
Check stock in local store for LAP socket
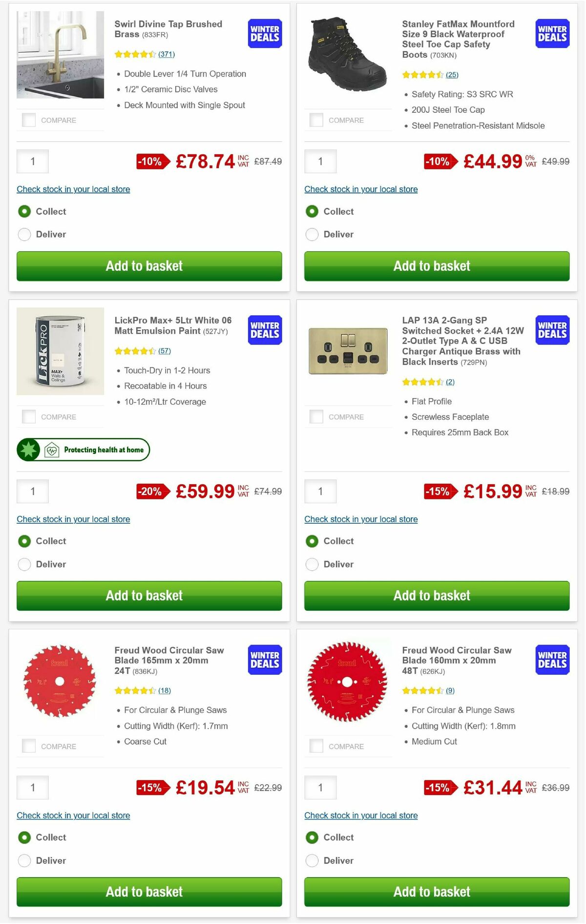(361, 519)
